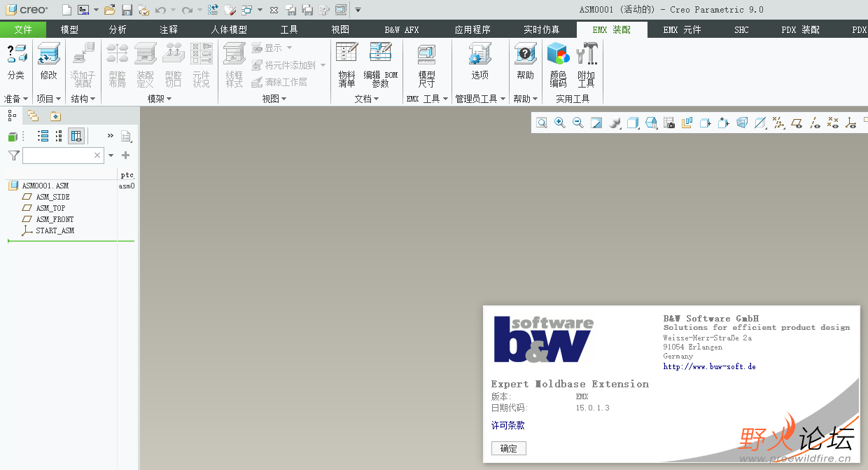Switch to the Favorites panel tab
This screenshot has width=868, height=470.
coord(55,116)
